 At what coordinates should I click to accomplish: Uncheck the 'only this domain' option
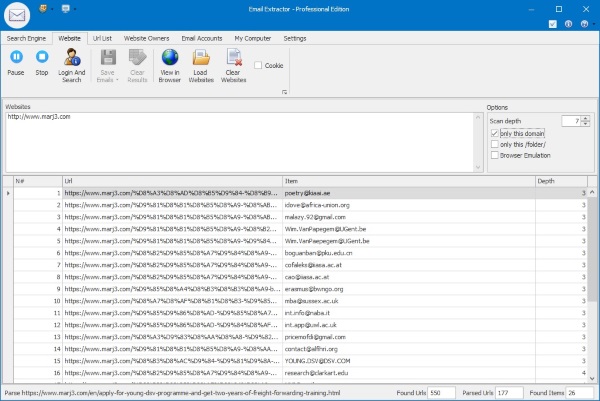(x=494, y=133)
